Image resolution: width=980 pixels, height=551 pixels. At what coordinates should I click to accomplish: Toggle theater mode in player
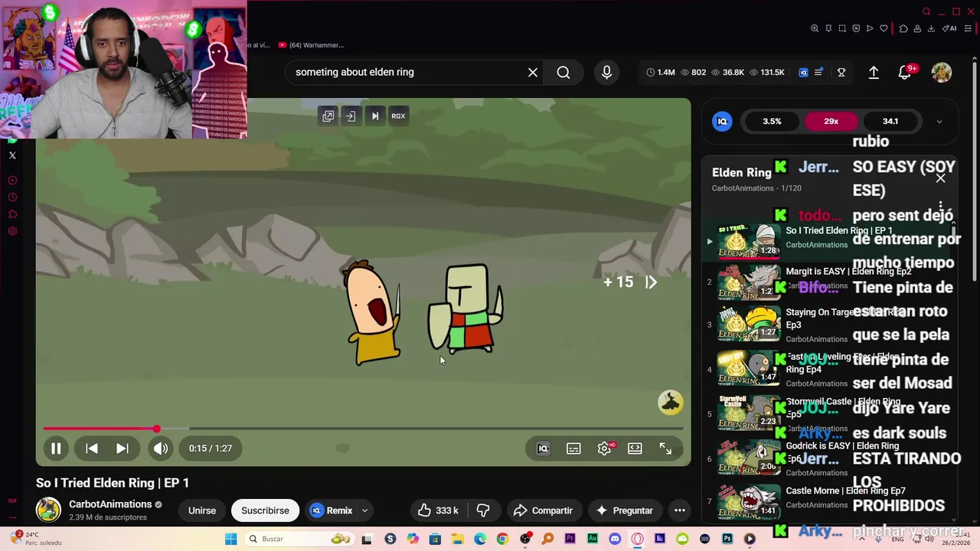coord(635,448)
